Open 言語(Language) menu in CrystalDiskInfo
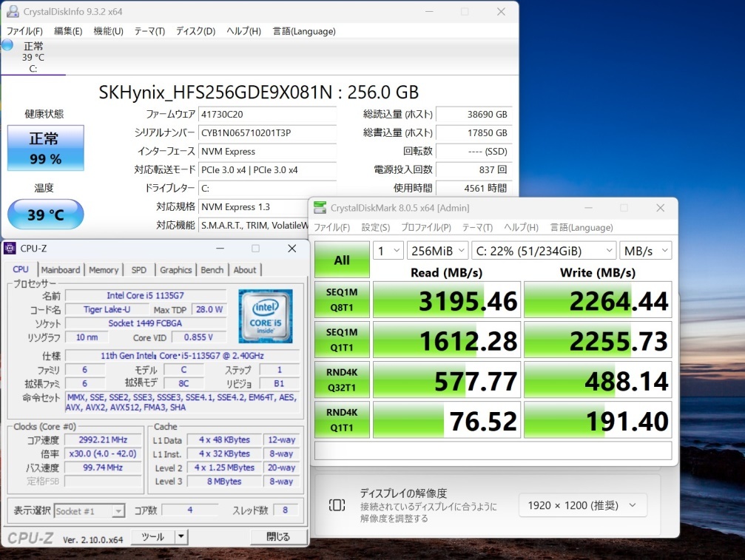 click(304, 31)
